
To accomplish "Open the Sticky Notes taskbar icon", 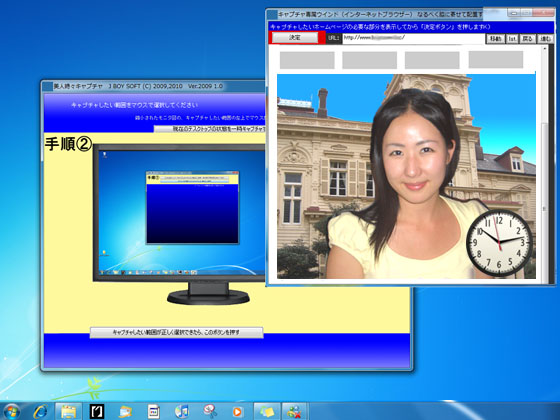I will pos(267,411).
